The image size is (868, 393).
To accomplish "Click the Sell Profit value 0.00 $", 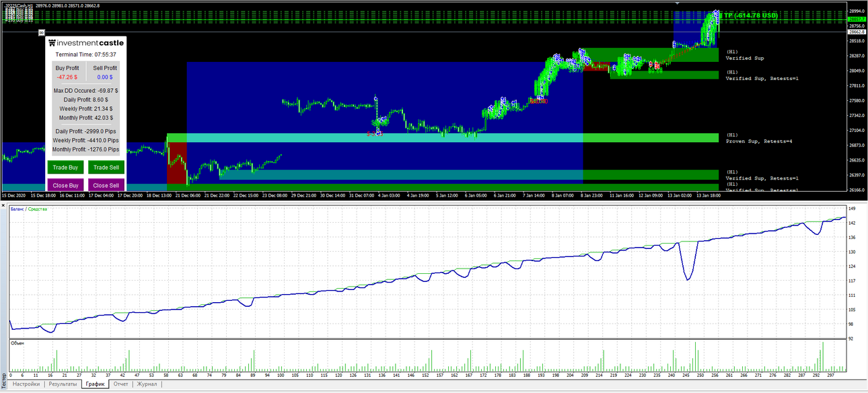I will click(105, 77).
